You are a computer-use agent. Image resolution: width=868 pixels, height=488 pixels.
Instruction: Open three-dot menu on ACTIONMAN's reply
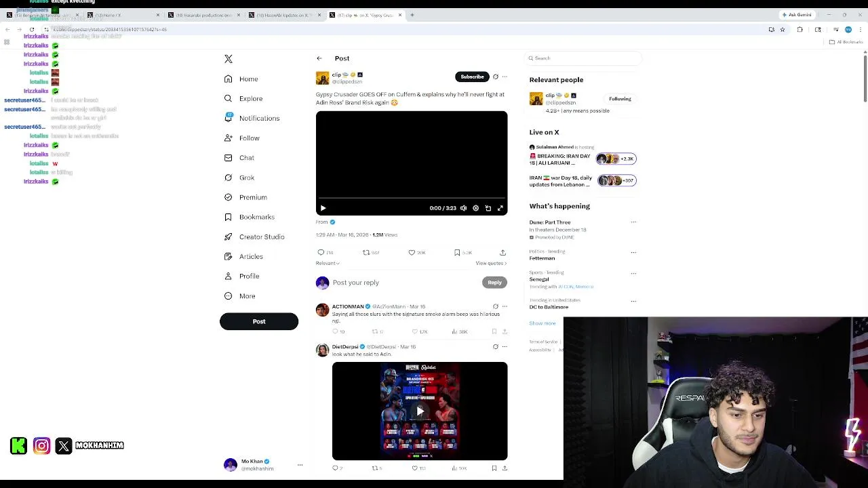[x=505, y=306]
